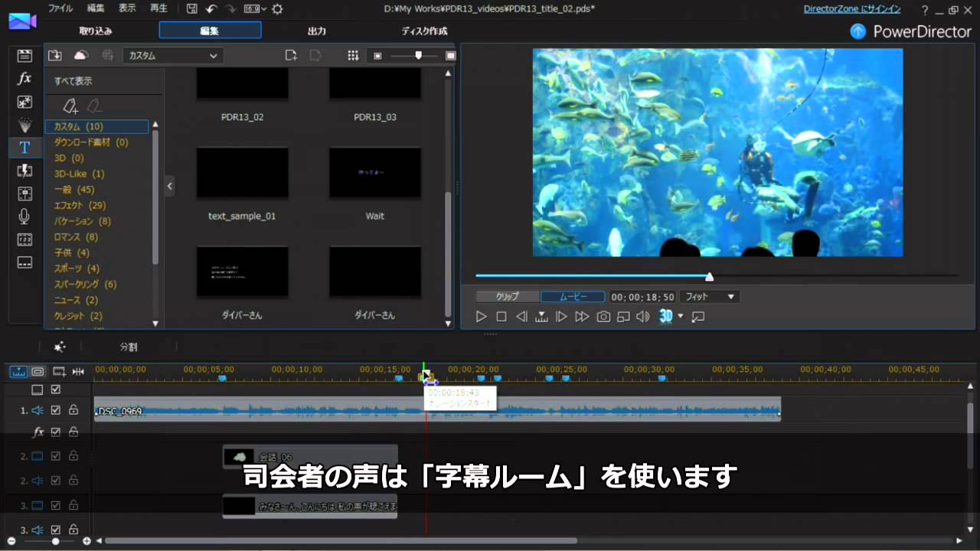Click the redo arrow icon
980x551 pixels.
point(230,9)
